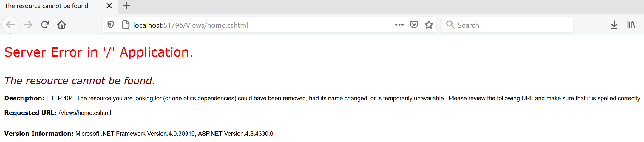Open the Library menu
The height and width of the screenshot is (142, 644).
point(631,25)
